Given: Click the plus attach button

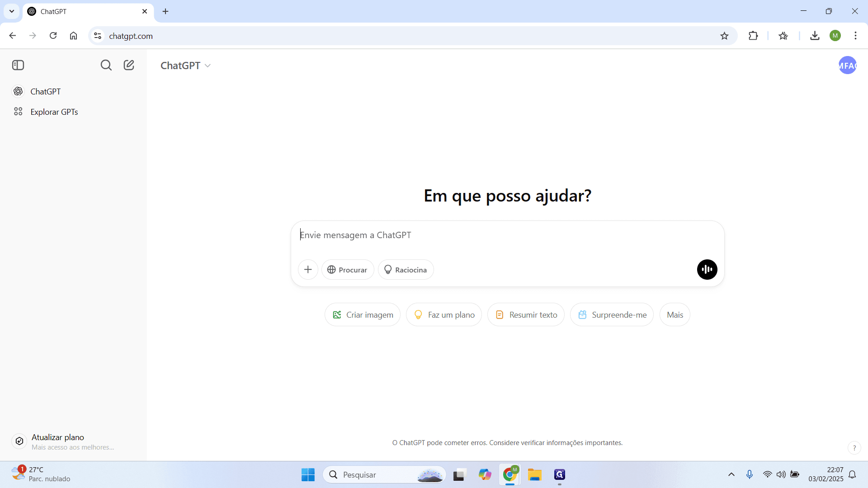Looking at the screenshot, I should point(308,270).
